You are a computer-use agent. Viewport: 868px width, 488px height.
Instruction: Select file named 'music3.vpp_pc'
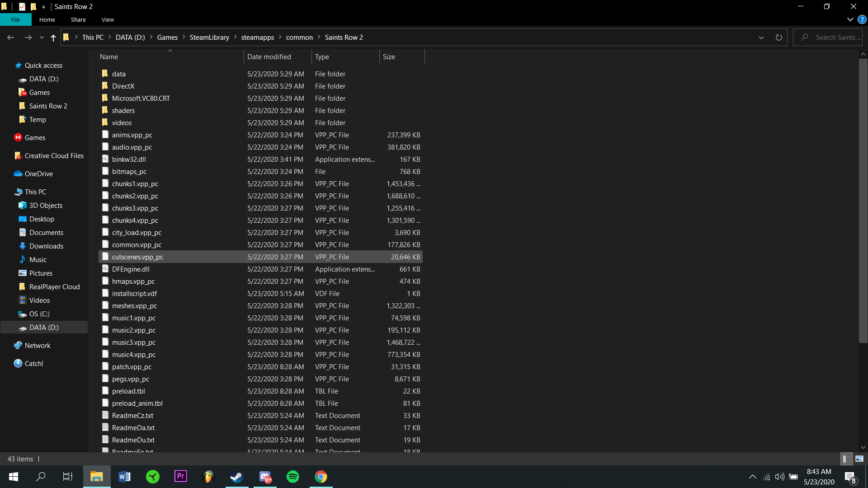click(x=134, y=343)
